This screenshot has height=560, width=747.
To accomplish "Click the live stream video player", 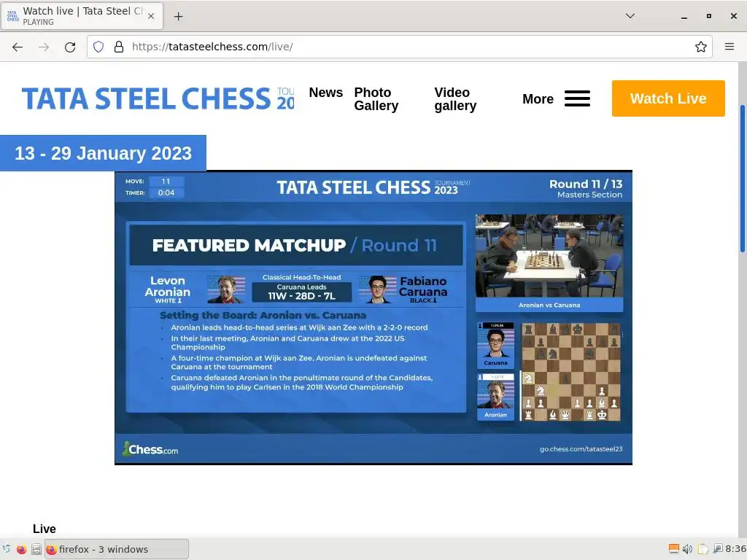I will click(x=373, y=318).
